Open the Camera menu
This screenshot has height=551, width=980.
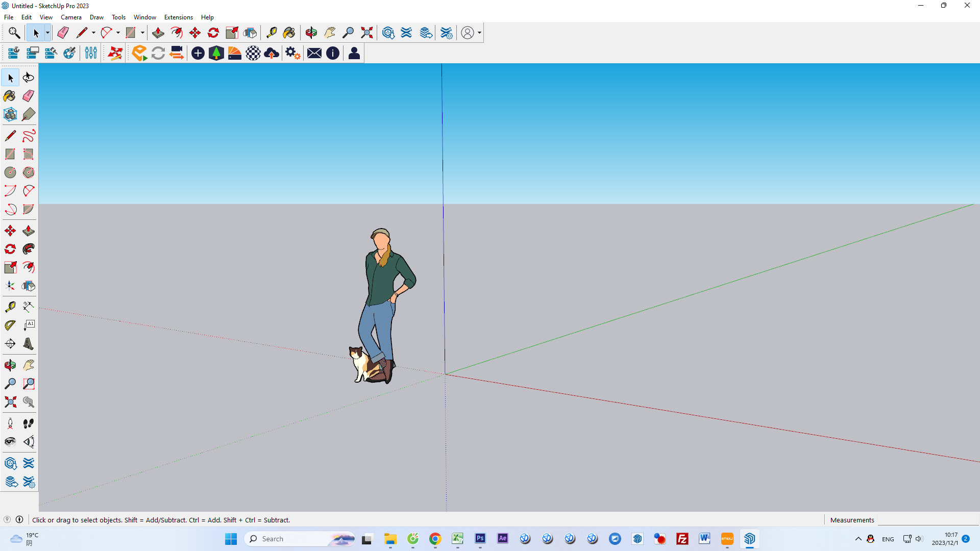pyautogui.click(x=71, y=17)
